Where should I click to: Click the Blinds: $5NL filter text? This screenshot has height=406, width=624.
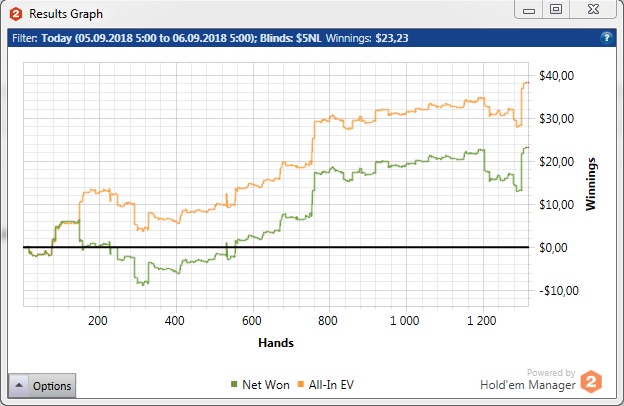pyautogui.click(x=291, y=38)
